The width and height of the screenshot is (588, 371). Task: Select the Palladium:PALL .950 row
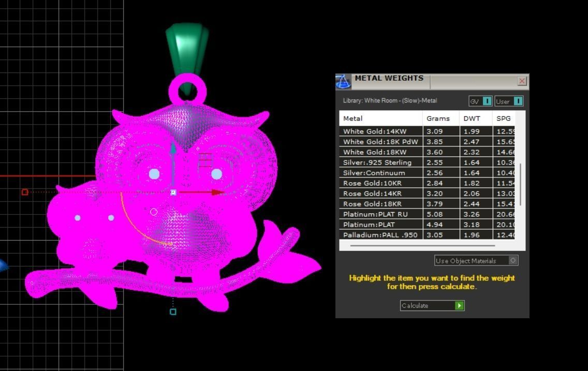pyautogui.click(x=427, y=235)
